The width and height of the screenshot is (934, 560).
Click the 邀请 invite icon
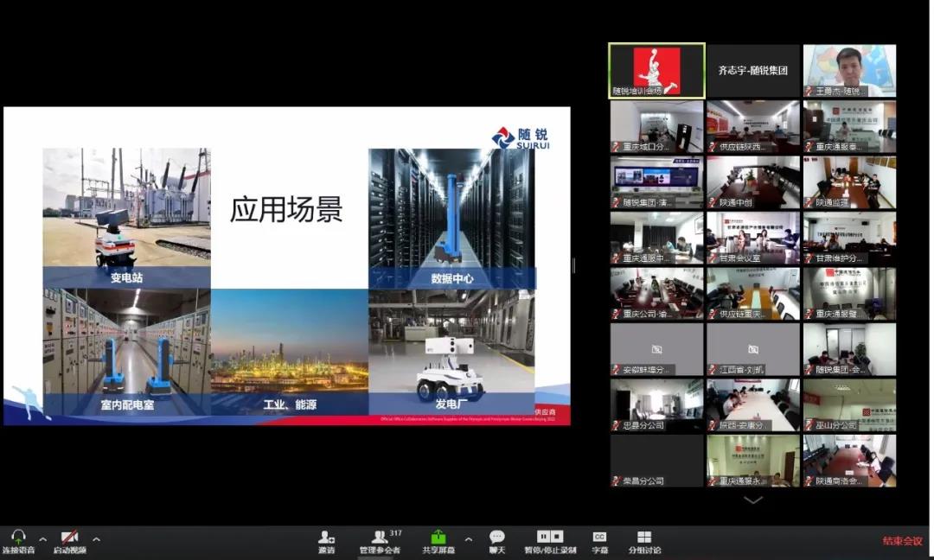click(326, 537)
